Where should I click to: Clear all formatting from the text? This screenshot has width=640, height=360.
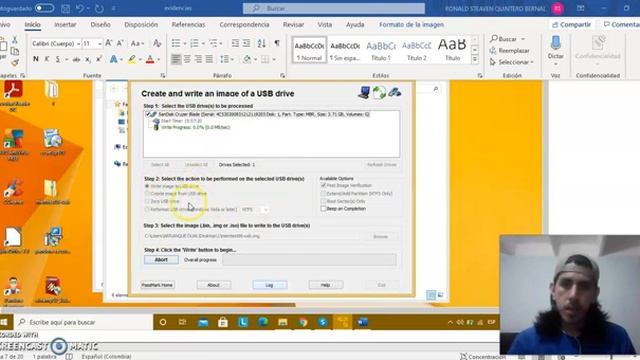157,43
